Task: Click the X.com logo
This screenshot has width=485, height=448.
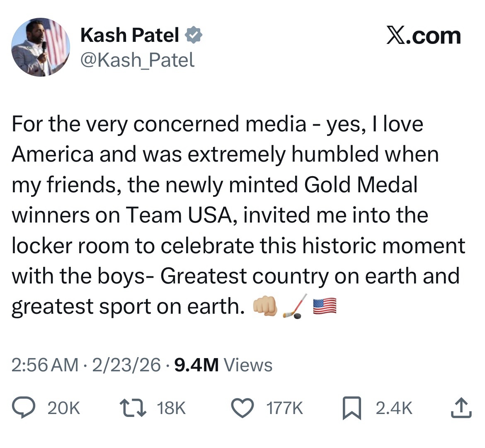Action: [423, 36]
